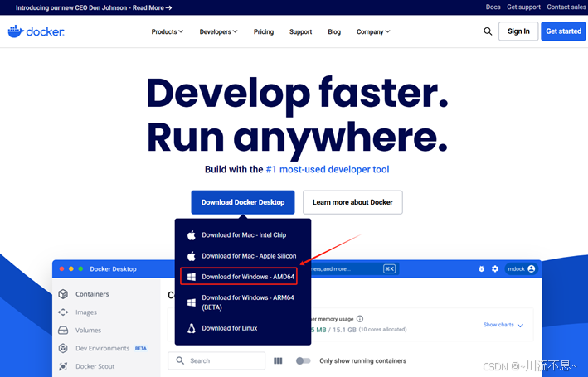The width and height of the screenshot is (588, 377).
Task: Click the mdock user avatar icon
Action: (531, 268)
